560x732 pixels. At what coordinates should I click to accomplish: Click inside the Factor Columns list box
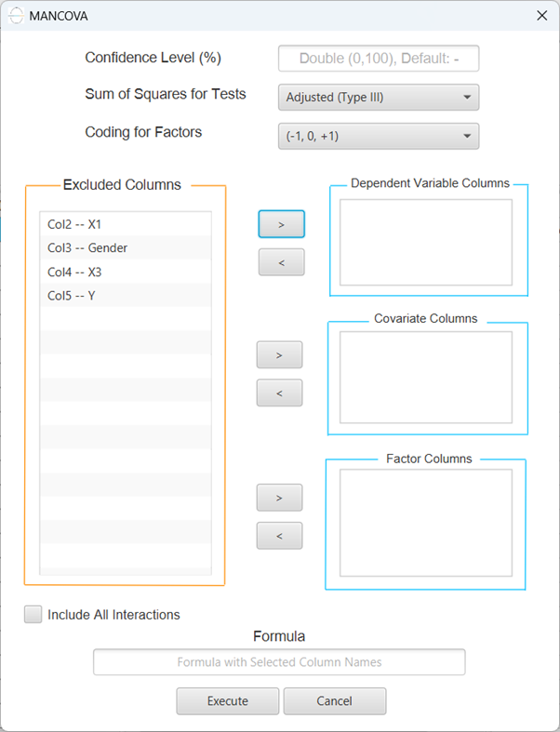tap(426, 523)
